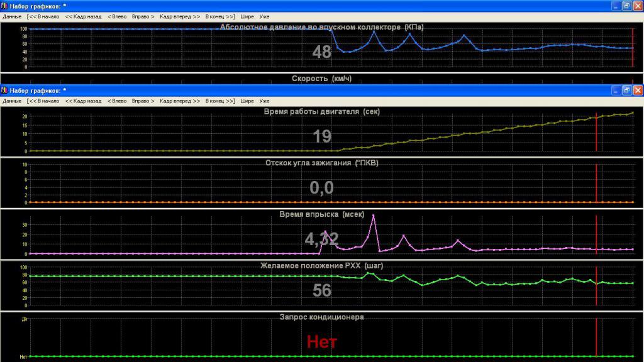Close the lower graph set window
The image size is (644, 362).
tap(637, 90)
